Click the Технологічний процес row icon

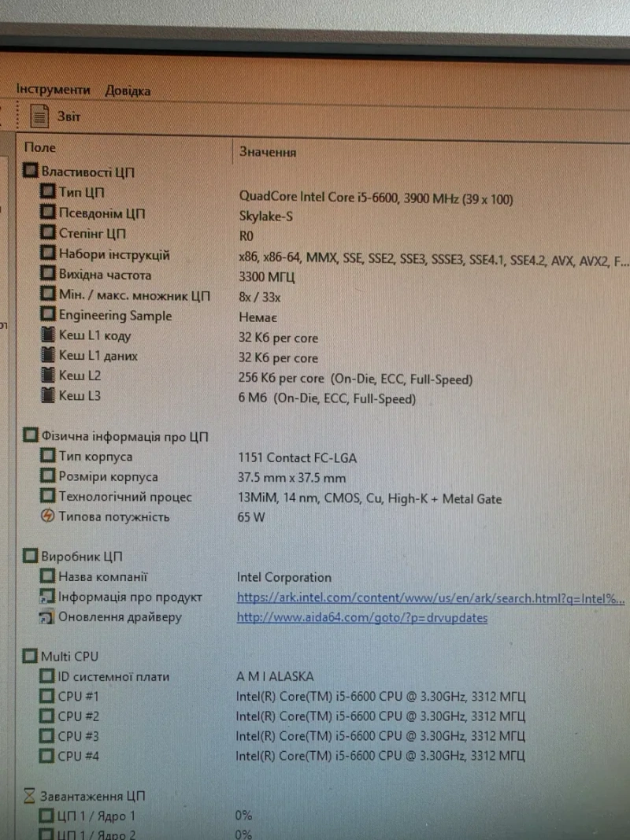[x=48, y=496]
